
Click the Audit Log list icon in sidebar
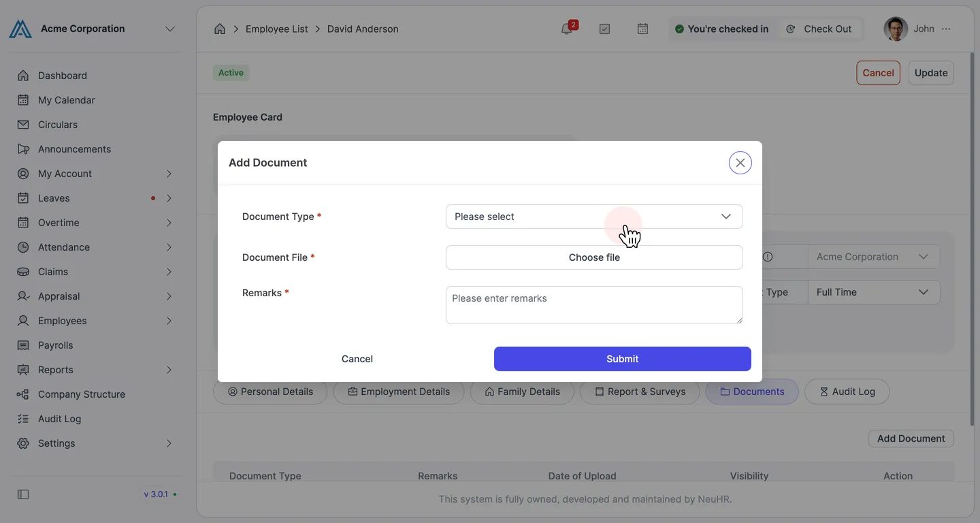23,419
